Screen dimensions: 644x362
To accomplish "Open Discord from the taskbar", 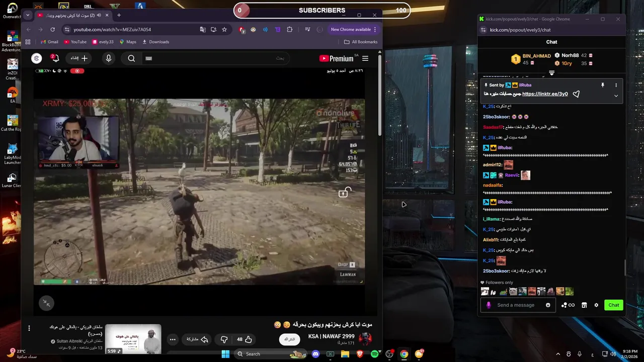I will tap(315, 354).
